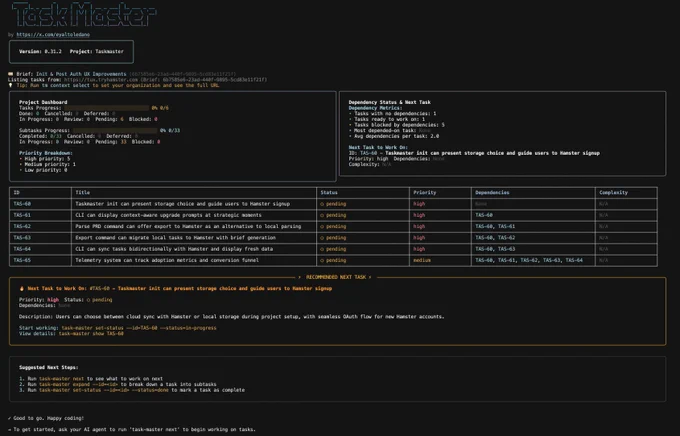Click the fire icon beside Next Task to Work On
Viewport: 680px width, 436px height.
[x=22, y=288]
